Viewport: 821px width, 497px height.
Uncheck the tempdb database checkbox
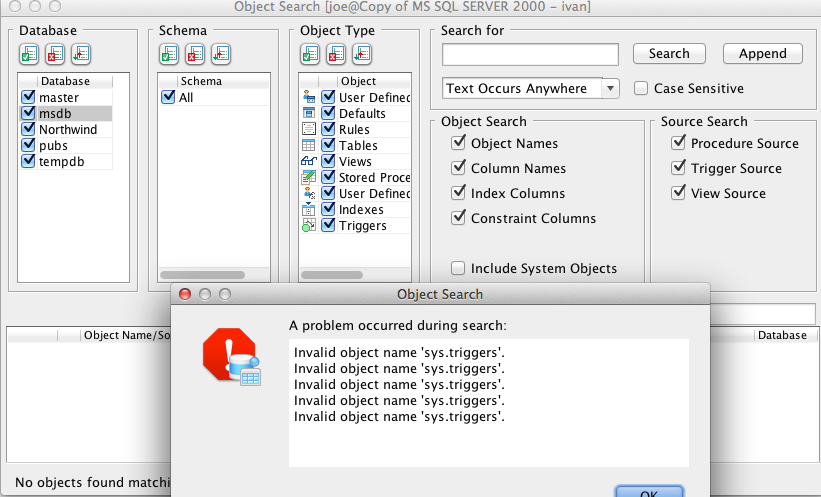click(28, 161)
